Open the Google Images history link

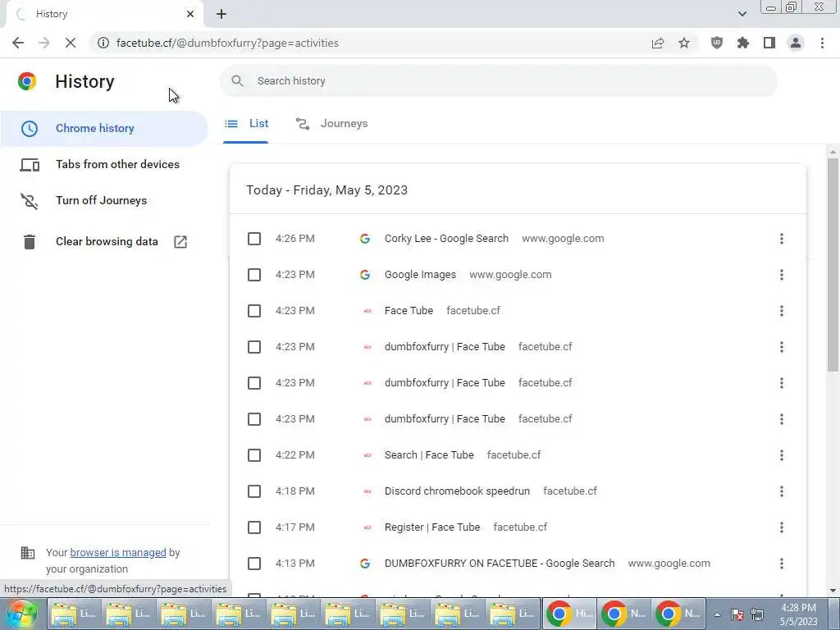[420, 275]
